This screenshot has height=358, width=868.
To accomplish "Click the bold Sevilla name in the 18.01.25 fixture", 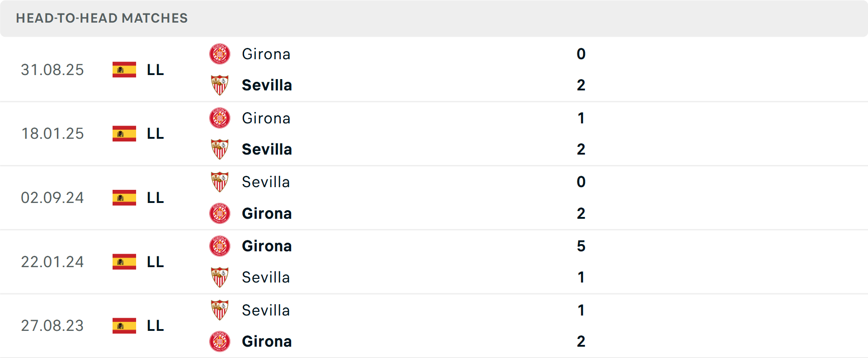I will (267, 149).
